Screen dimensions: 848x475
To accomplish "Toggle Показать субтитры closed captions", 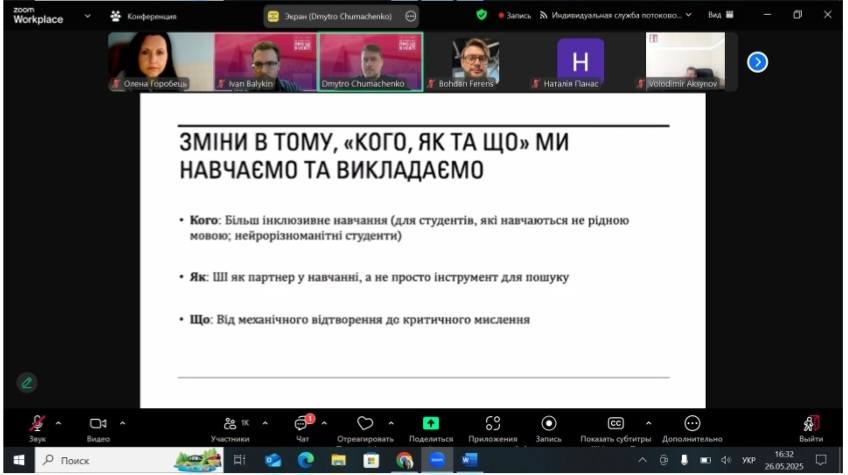I will click(616, 424).
